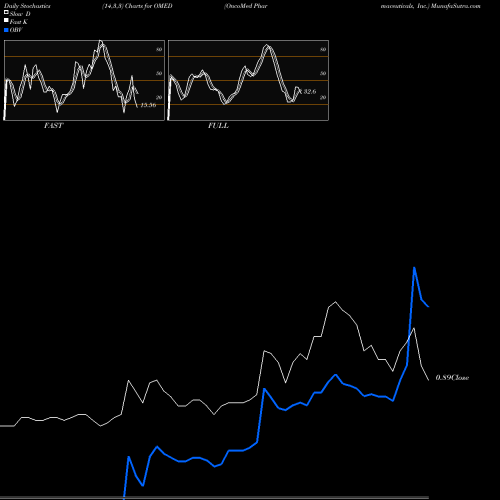Image resolution: width=500 pixels, height=500 pixels.
Task: Click the 20 level label in FAST chart
Action: tap(159, 97)
